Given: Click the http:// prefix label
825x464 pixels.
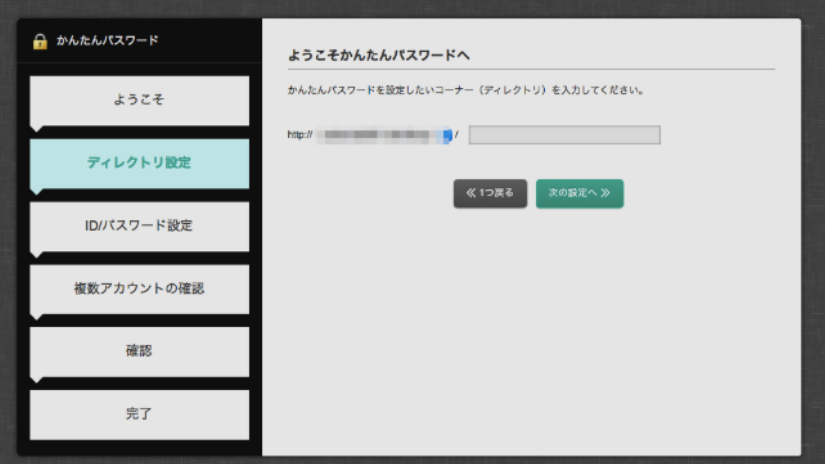Looking at the screenshot, I should (300, 136).
